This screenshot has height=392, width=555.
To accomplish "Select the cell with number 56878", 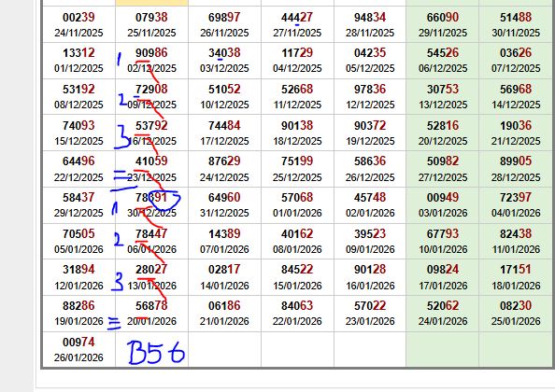I will [x=152, y=314].
